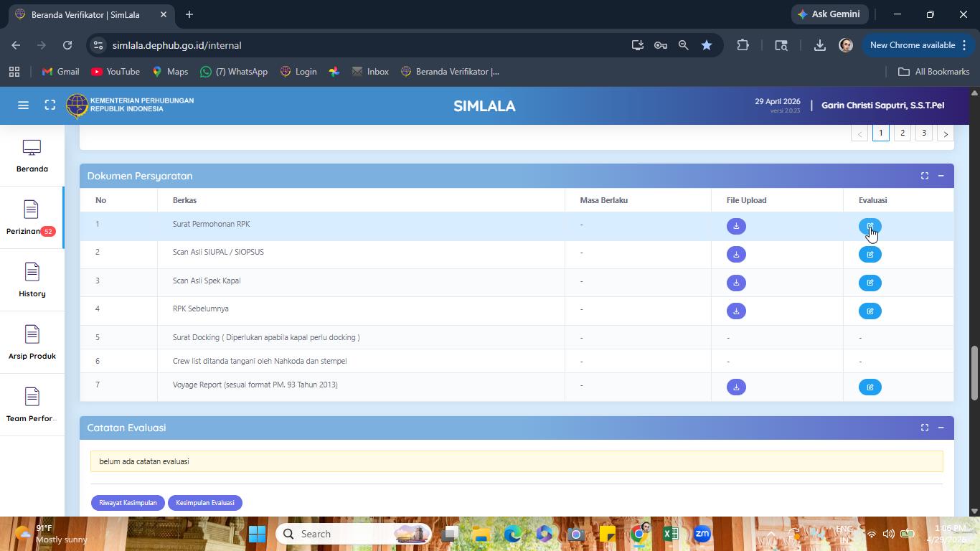Open Excel from the Windows taskbar
This screenshot has height=551, width=980.
671,534
